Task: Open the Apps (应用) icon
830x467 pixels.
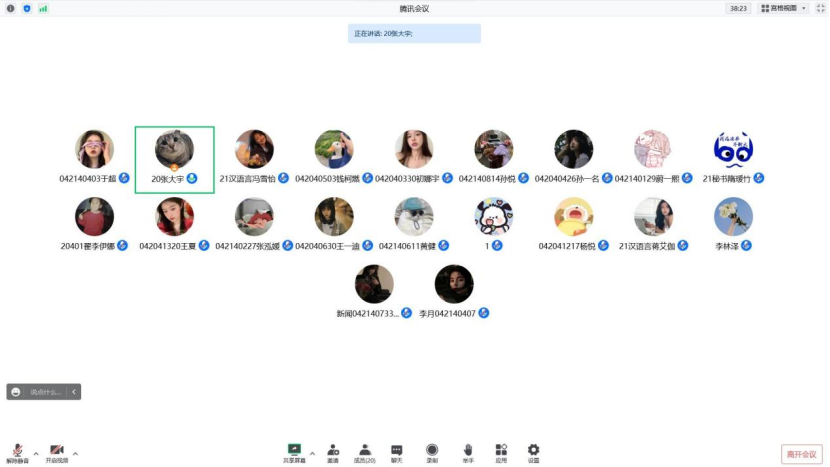Action: (x=501, y=452)
